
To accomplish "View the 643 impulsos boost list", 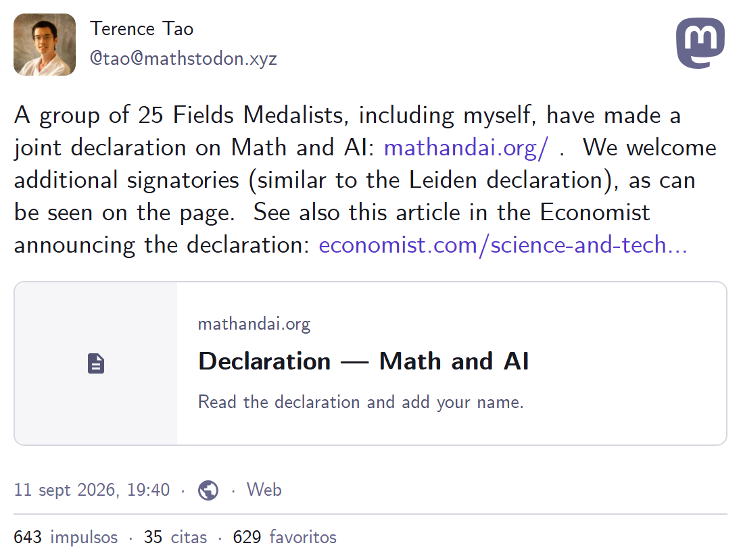I will 66,537.
